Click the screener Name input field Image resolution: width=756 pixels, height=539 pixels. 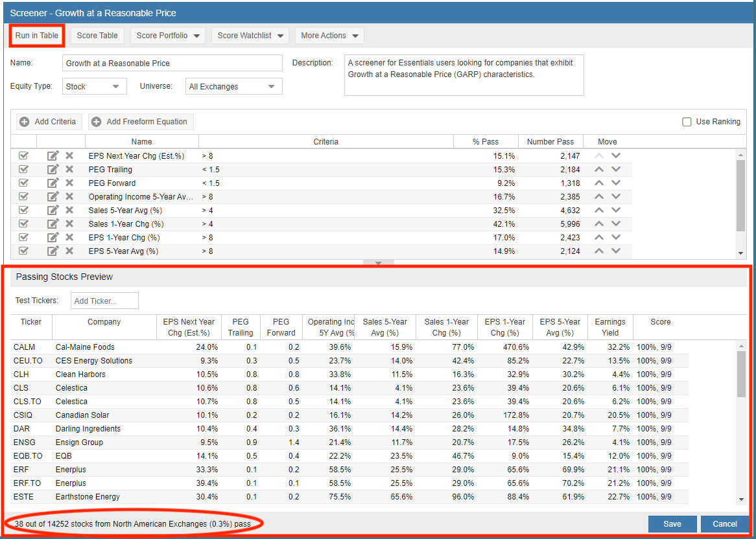pyautogui.click(x=172, y=63)
